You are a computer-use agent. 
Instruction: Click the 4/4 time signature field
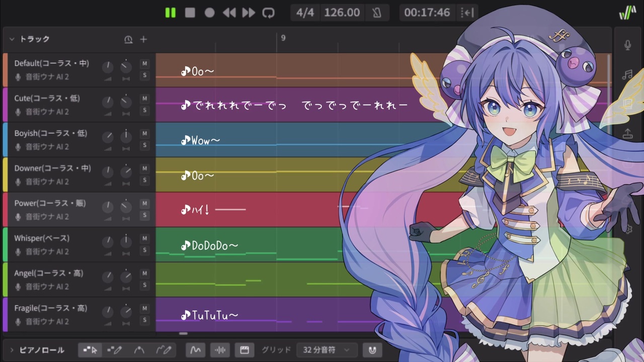(305, 13)
